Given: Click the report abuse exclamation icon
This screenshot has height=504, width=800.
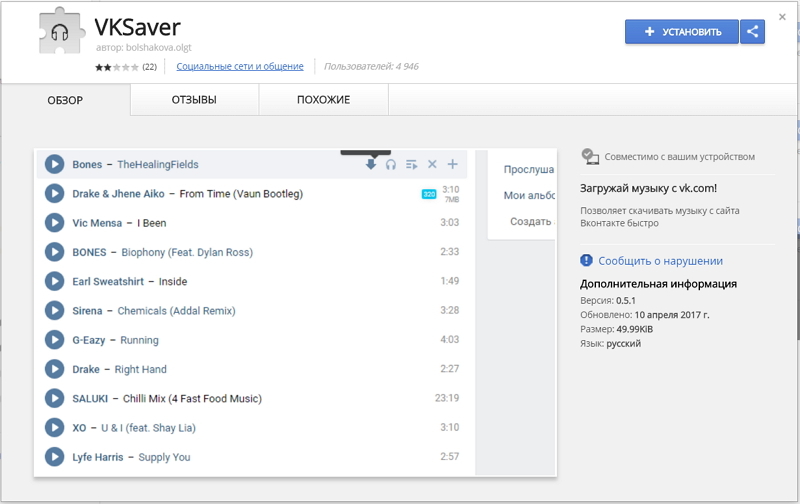Looking at the screenshot, I should coord(587,261).
